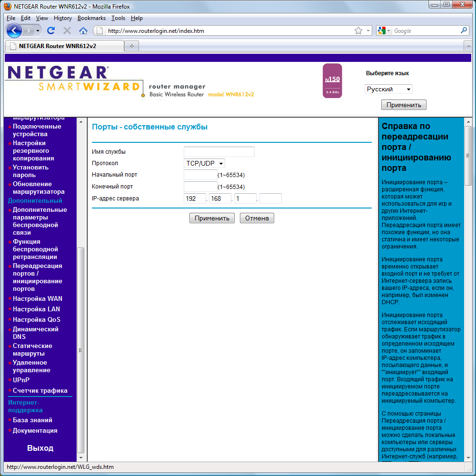Open the Google search engine selector icon

(383, 30)
